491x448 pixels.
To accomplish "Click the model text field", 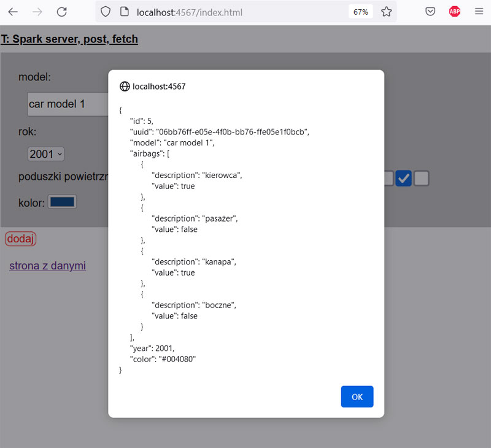I will pos(68,104).
